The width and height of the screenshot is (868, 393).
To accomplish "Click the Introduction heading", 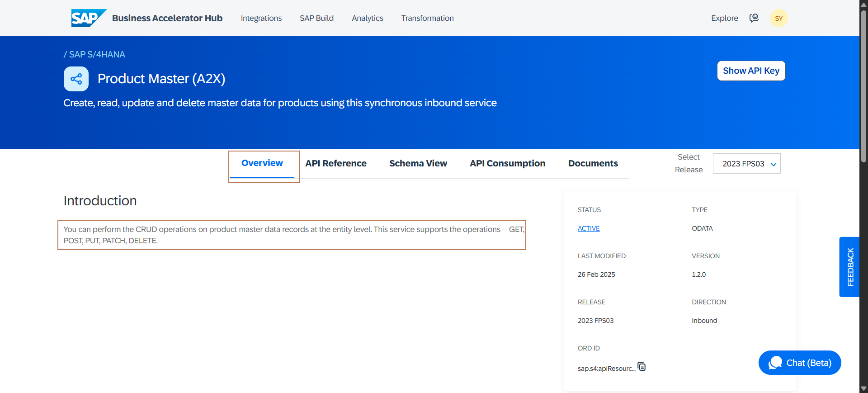I will (100, 201).
